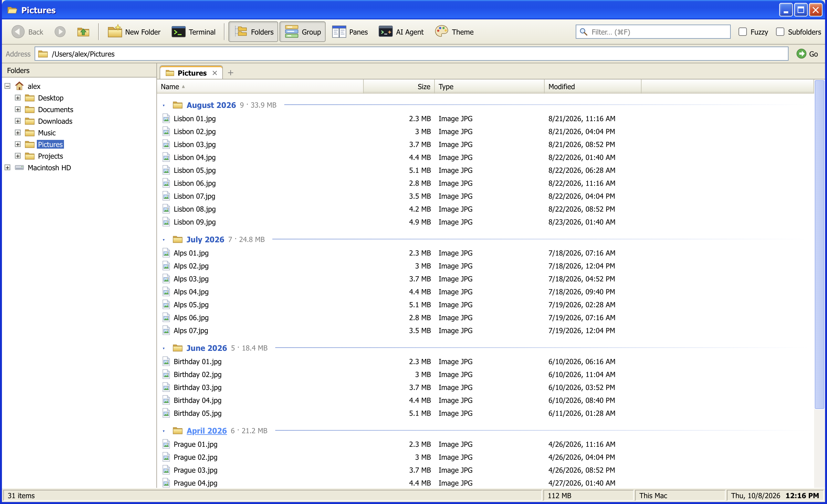Click the Back navigation arrow icon
827x504 pixels.
18,32
